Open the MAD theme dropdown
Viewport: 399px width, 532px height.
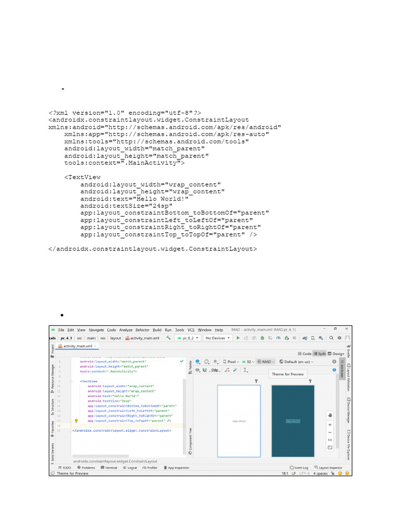coord(266,362)
